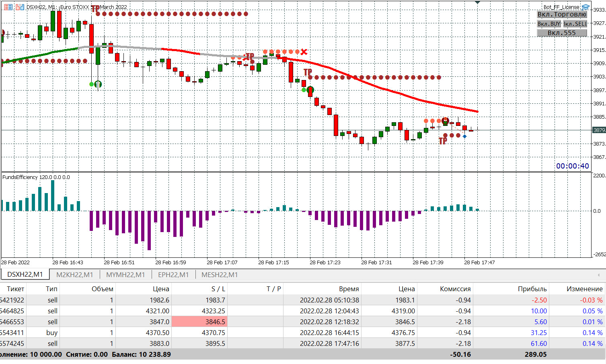Click the TP label below the 3879 price line
This screenshot has width=606, height=364.
point(443,141)
